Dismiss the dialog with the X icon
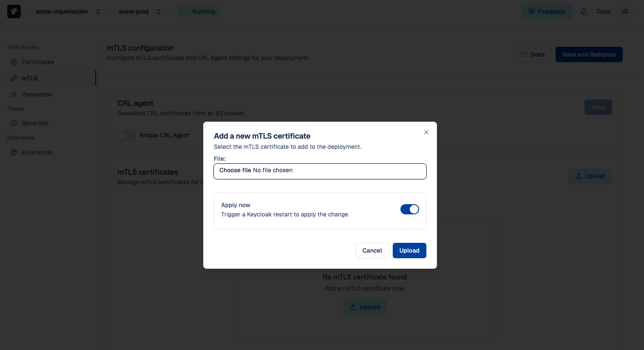Image resolution: width=644 pixels, height=350 pixels. (x=426, y=132)
